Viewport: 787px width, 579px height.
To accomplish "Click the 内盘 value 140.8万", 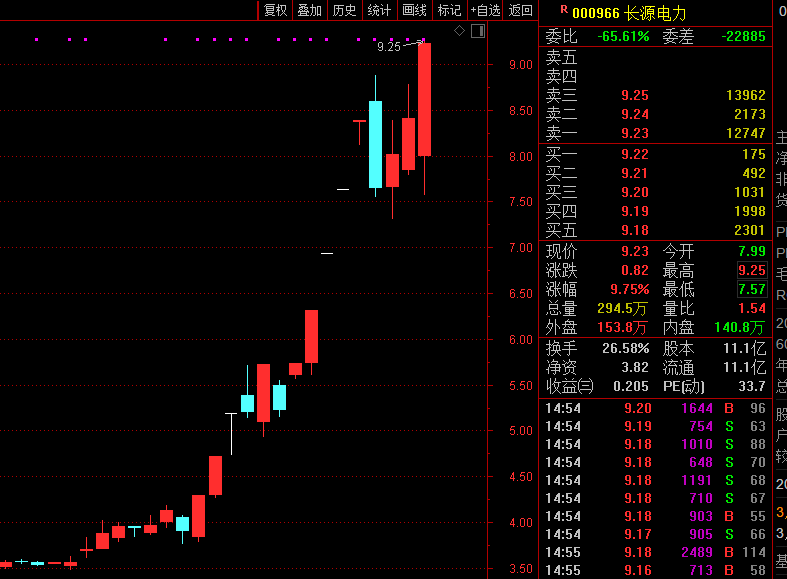I will (740, 328).
